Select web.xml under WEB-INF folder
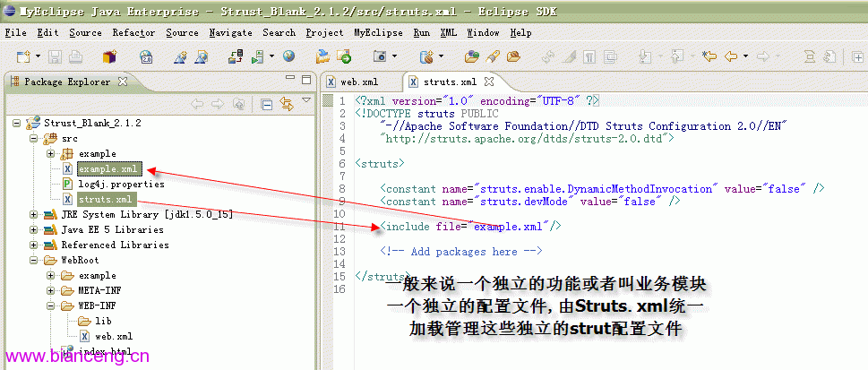Image resolution: width=868 pixels, height=370 pixels. [x=114, y=336]
